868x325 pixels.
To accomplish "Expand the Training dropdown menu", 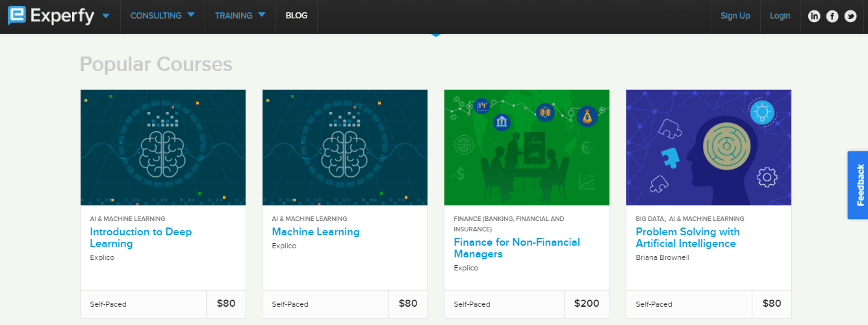I will 240,16.
